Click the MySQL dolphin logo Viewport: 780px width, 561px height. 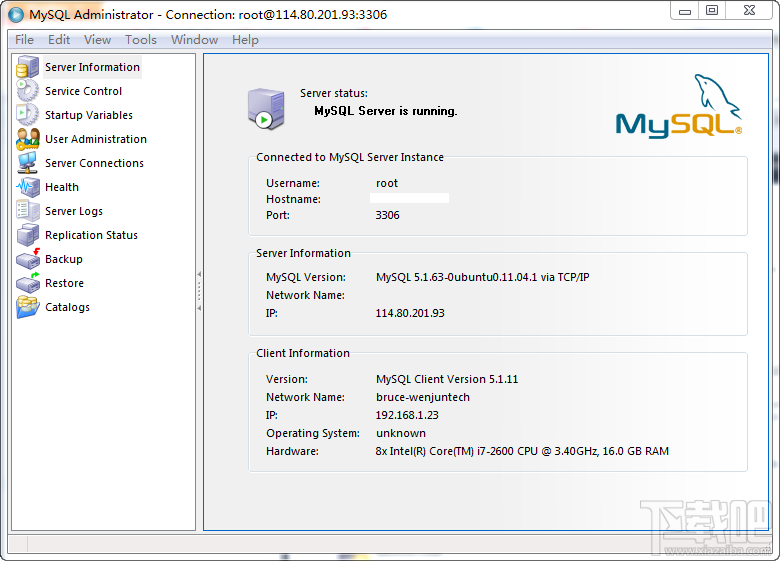point(679,106)
